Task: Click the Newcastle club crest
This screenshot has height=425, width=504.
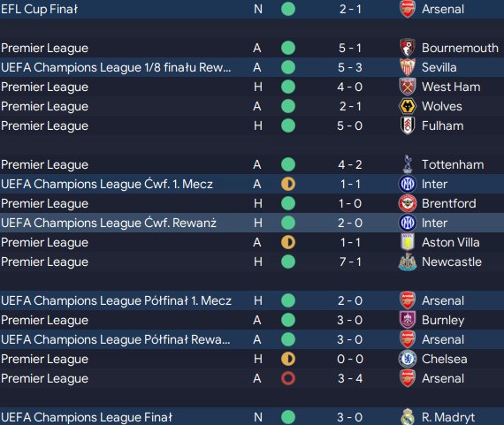Action: (408, 262)
